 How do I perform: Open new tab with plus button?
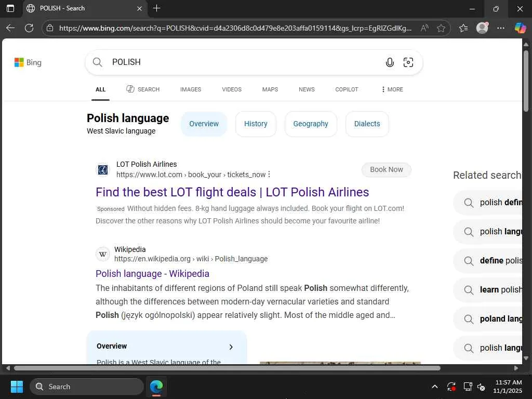coord(156,8)
